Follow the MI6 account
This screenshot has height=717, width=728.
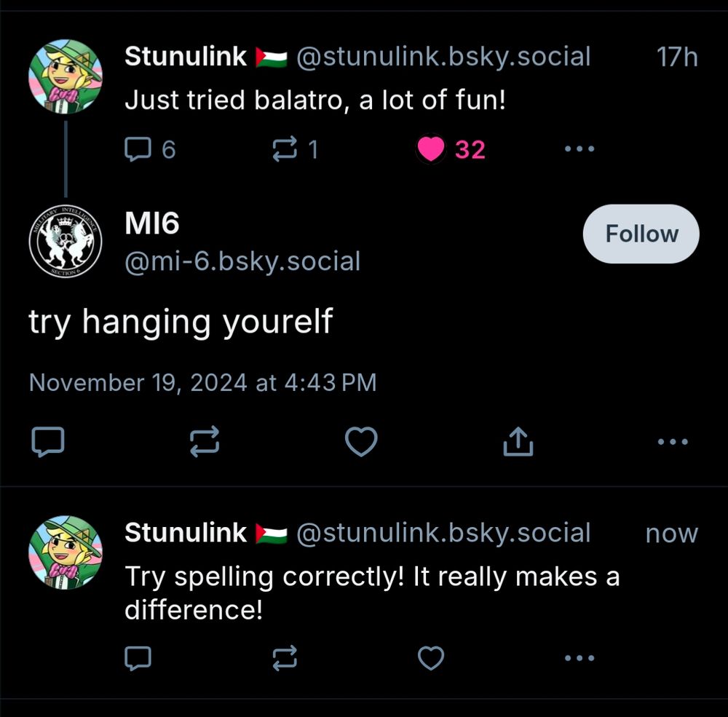pos(641,234)
